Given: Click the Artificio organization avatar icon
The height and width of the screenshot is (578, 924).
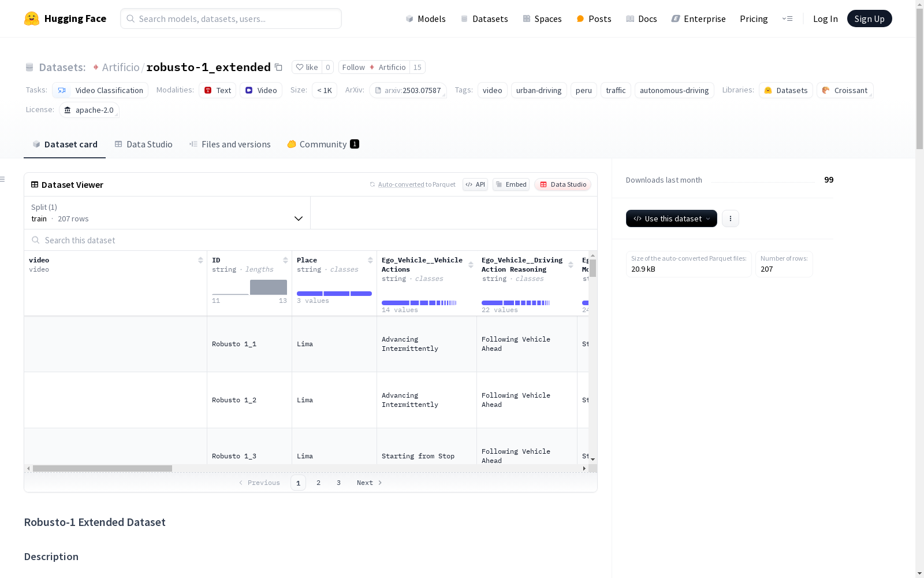Looking at the screenshot, I should point(96,67).
